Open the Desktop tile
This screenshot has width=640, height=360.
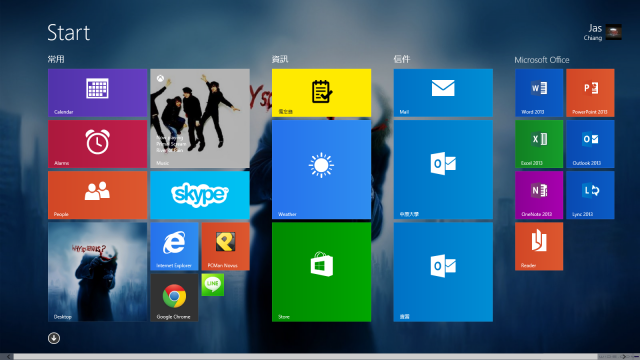(98, 272)
